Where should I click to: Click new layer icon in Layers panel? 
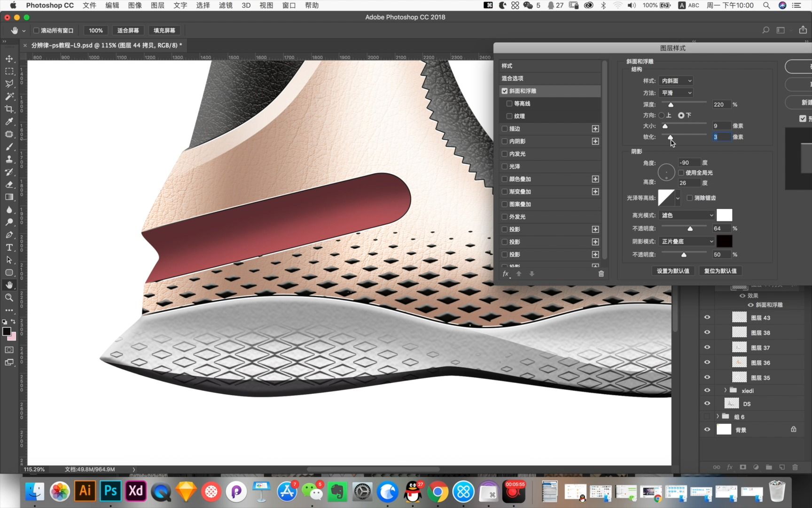click(782, 467)
